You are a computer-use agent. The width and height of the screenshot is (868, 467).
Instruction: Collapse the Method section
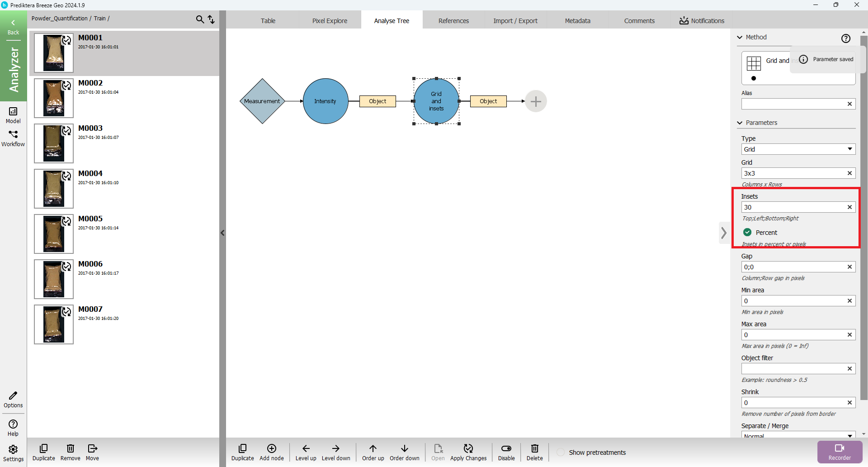click(x=740, y=37)
